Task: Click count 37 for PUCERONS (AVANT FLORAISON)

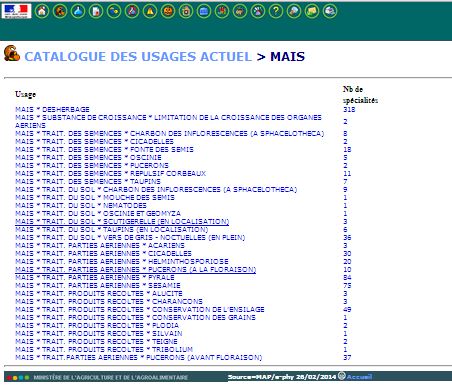Action: (347, 357)
